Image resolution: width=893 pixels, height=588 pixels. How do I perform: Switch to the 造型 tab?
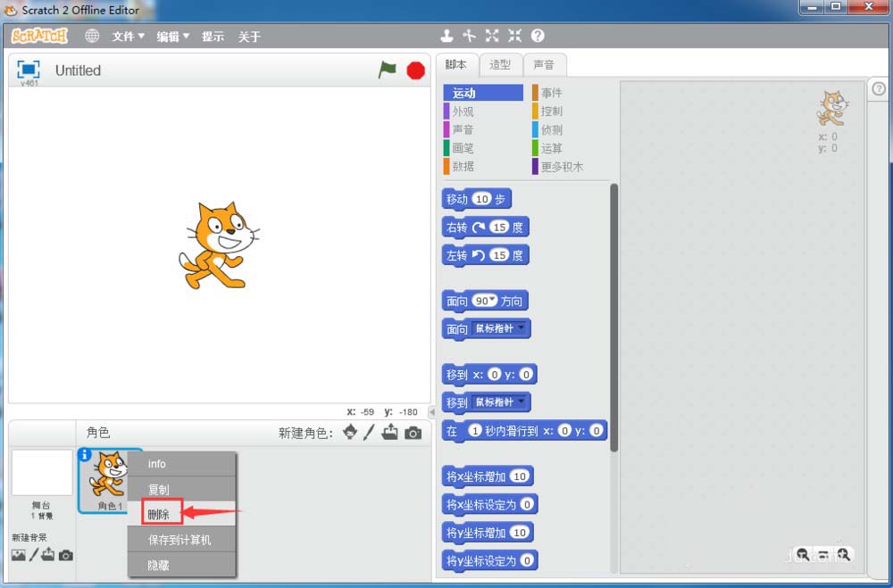pyautogui.click(x=500, y=65)
